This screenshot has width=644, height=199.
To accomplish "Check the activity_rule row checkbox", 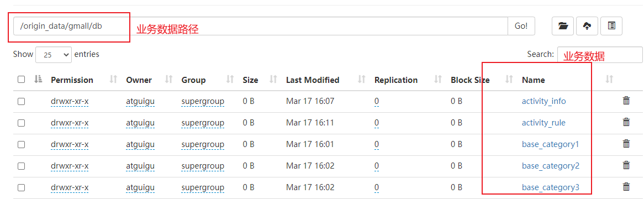I will (x=21, y=123).
